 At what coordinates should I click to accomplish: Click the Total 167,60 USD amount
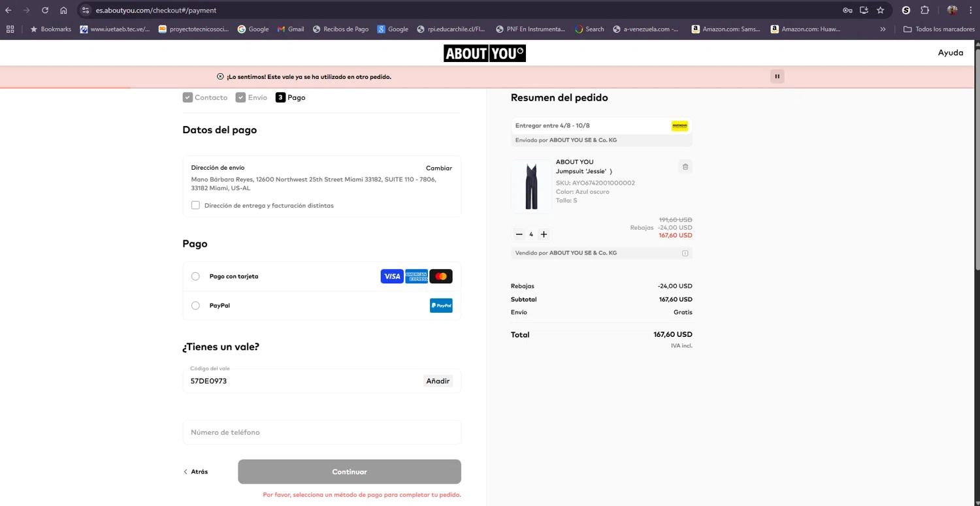click(673, 335)
